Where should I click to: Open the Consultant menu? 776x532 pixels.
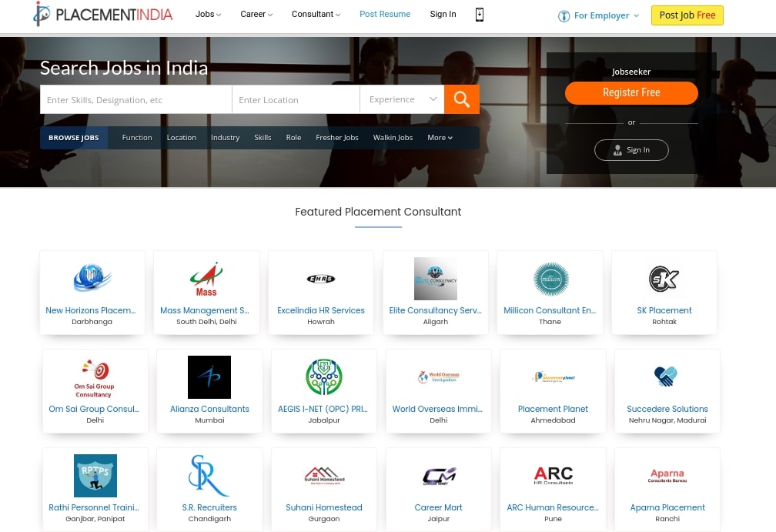315,14
